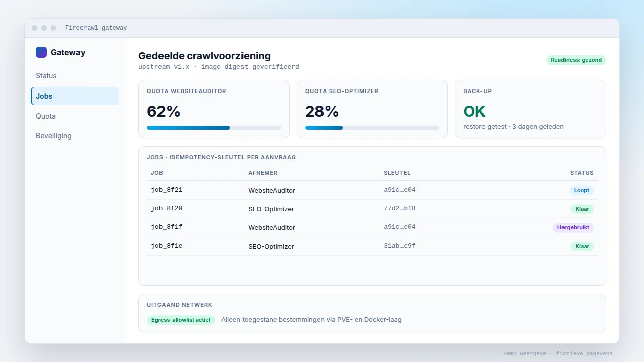Click the SLEUTEL column header

pos(397,173)
